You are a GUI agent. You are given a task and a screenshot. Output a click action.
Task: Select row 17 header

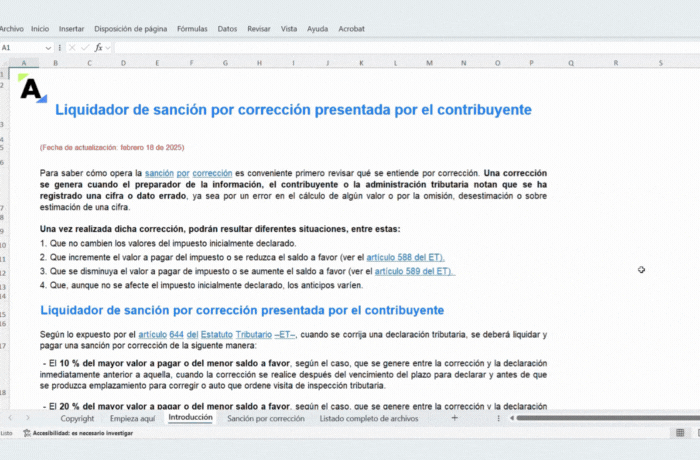point(4,346)
